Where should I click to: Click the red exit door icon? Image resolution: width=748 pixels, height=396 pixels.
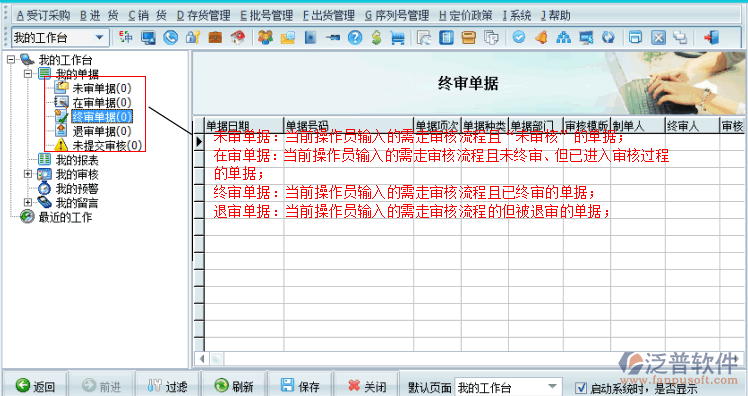click(x=711, y=37)
